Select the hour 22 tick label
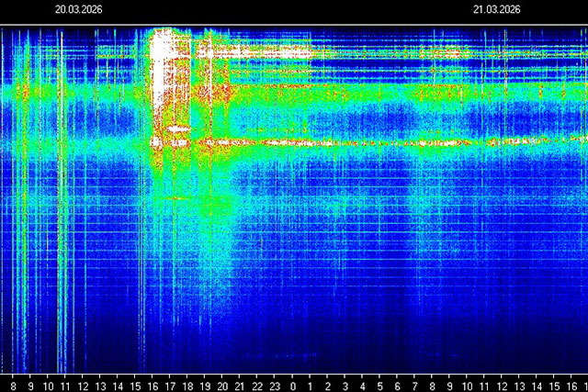Image resolution: width=588 pixels, height=392 pixels. 256,385
